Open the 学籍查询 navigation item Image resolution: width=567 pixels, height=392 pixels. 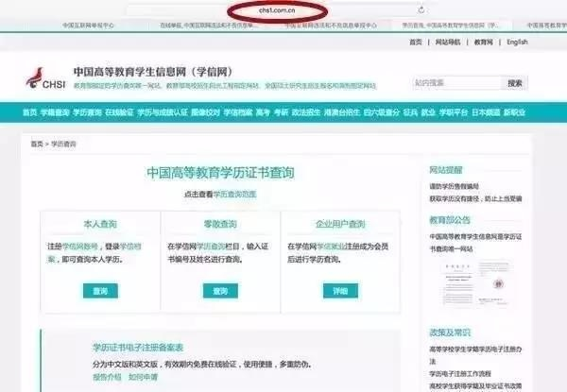pyautogui.click(x=55, y=112)
